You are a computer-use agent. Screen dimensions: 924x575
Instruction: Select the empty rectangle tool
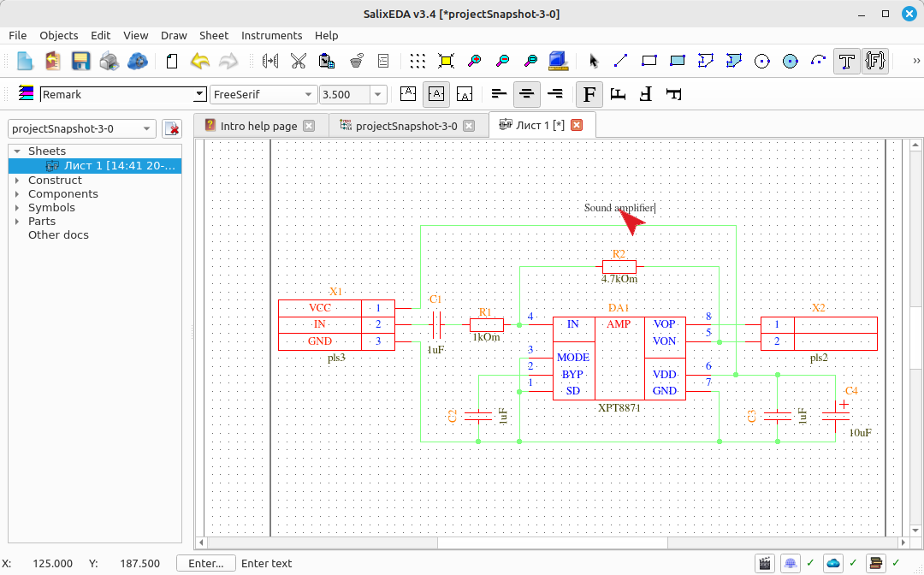pyautogui.click(x=649, y=61)
